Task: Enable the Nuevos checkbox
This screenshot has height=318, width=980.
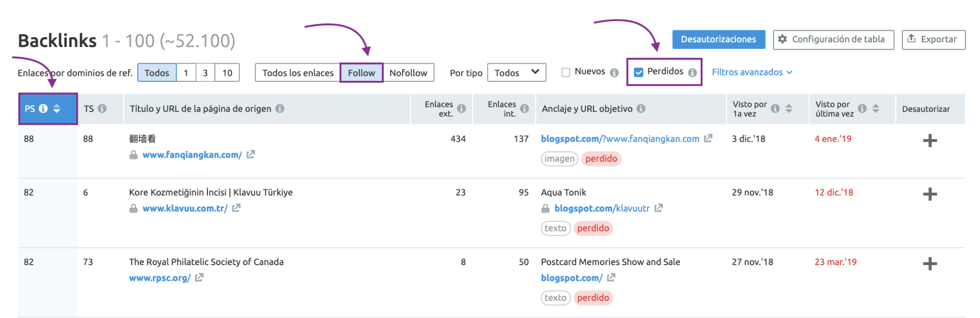Action: point(566,73)
